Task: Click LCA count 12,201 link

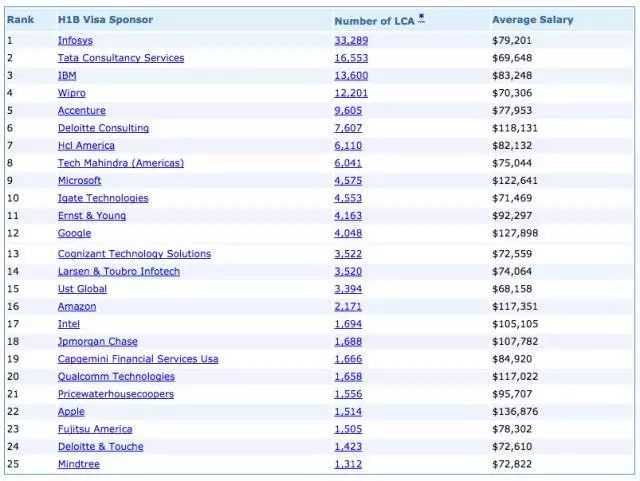Action: pyautogui.click(x=351, y=93)
